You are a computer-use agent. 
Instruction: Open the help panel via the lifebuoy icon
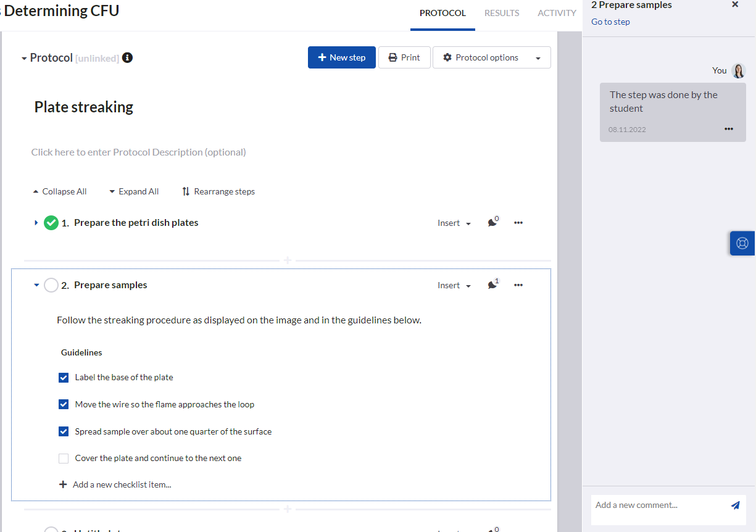(x=742, y=243)
